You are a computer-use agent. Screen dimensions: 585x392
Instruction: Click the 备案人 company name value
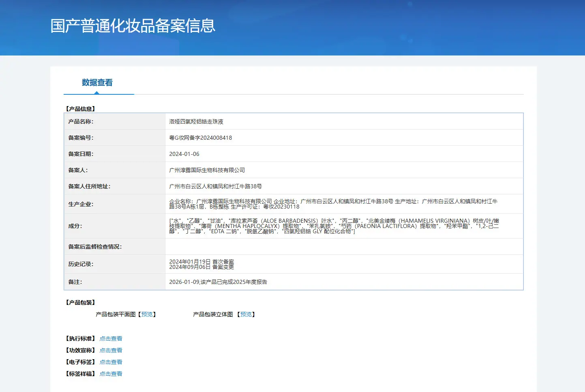tap(207, 170)
